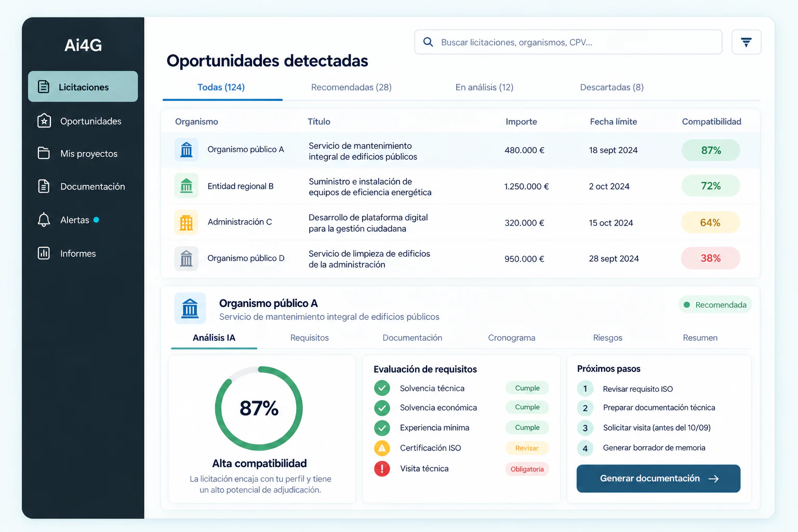Click the Mis proyectos folder icon
Viewport: 798px width, 532px height.
tap(44, 153)
